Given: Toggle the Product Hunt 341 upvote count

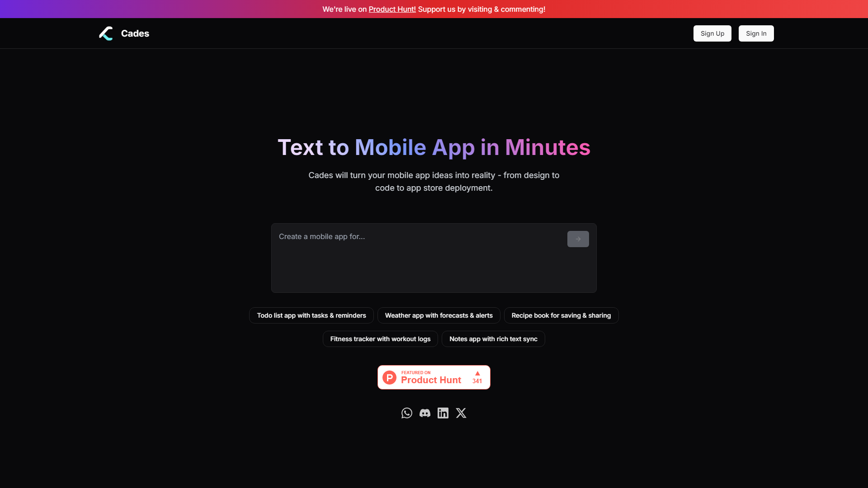Looking at the screenshot, I should 477,376.
